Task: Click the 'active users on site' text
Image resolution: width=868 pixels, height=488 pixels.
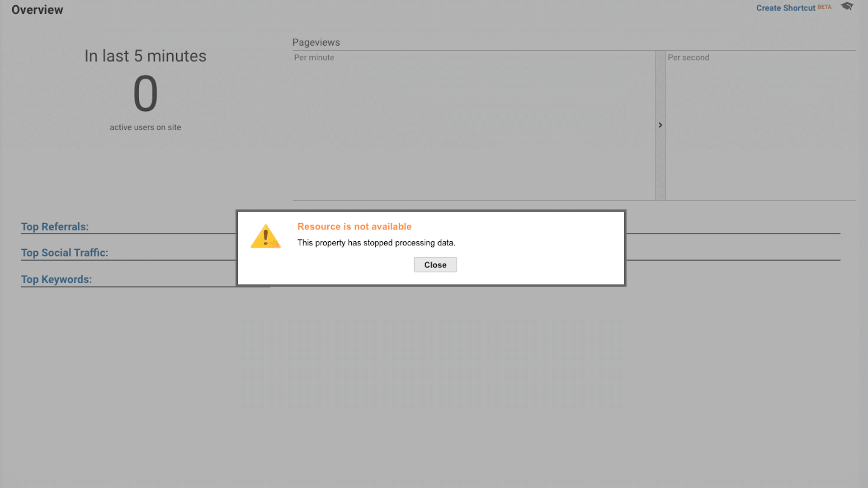Action: (x=145, y=127)
